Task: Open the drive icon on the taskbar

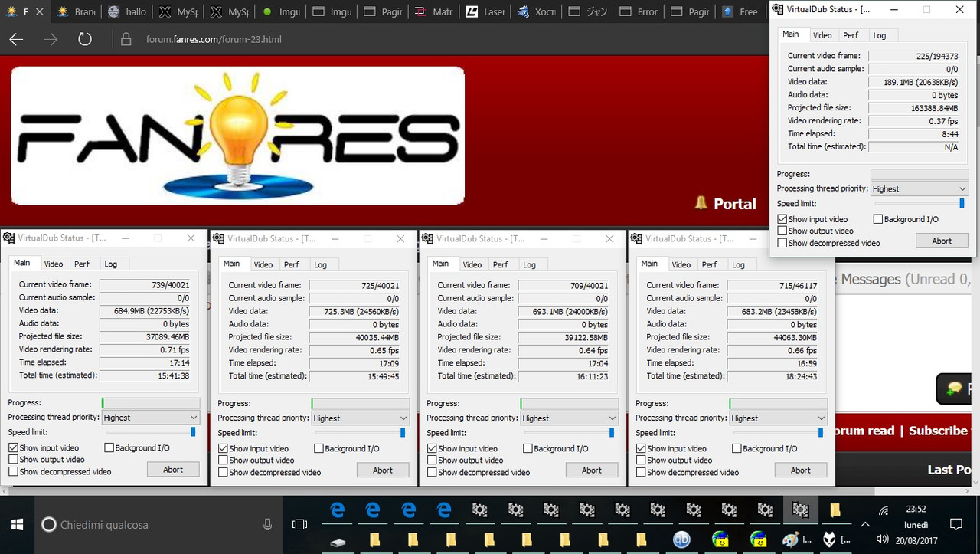Action: (338, 541)
